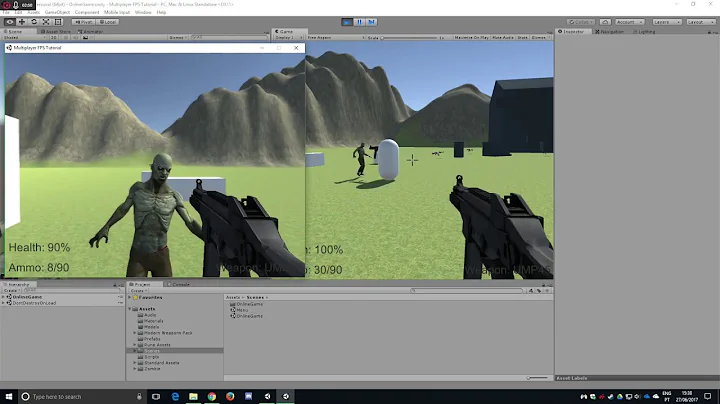Click the Windows taskbar search box
This screenshot has height=404, width=720.
tap(83, 397)
